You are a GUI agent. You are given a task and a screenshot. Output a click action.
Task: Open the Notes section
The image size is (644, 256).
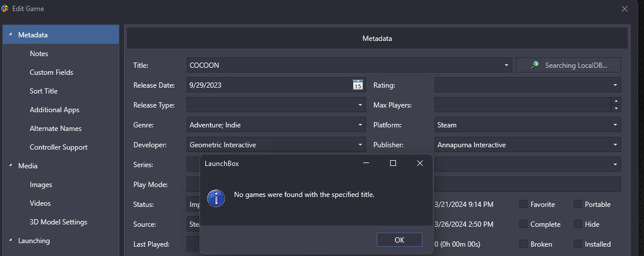click(x=39, y=54)
